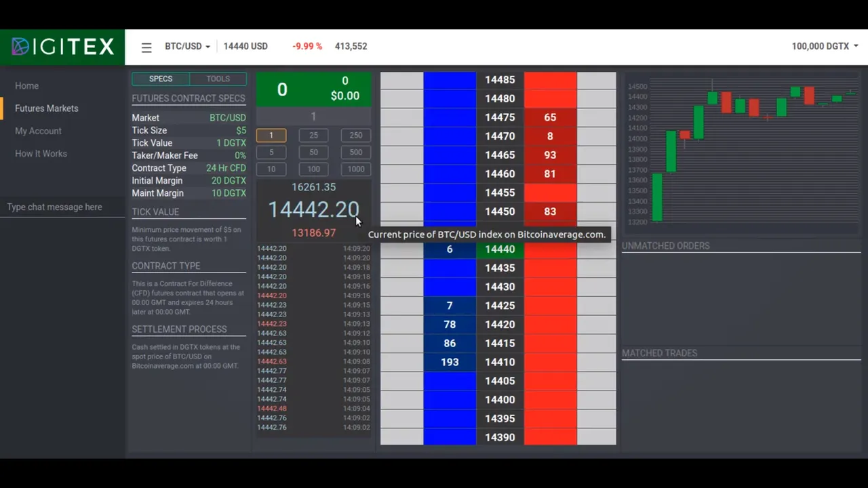The image size is (868, 488).
Task: Select quantity 25 button
Action: coord(313,136)
